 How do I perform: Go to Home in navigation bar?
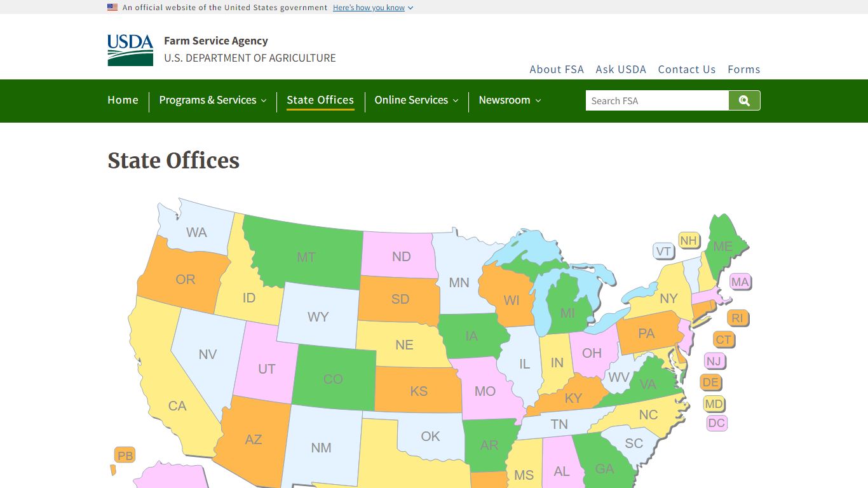click(123, 100)
